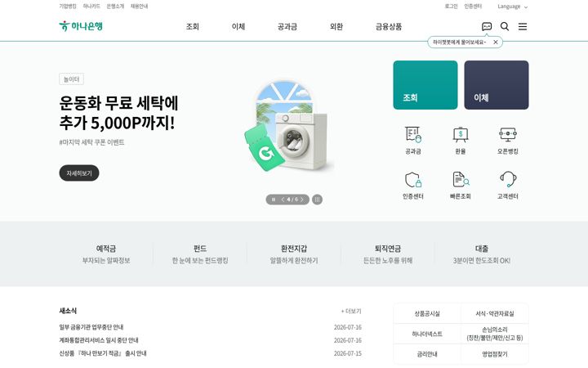Open the banner list view button
Viewport: 588px width, 368px height.
point(317,200)
